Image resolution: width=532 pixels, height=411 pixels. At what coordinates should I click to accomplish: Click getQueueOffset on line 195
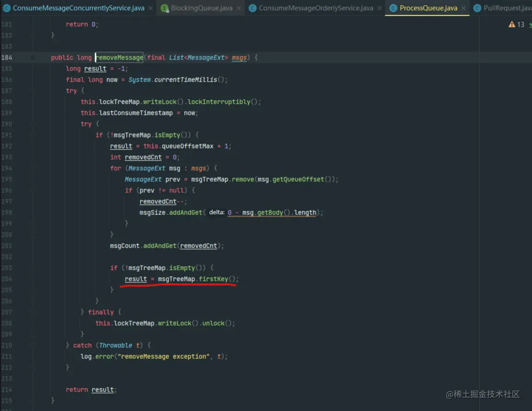[298, 179]
